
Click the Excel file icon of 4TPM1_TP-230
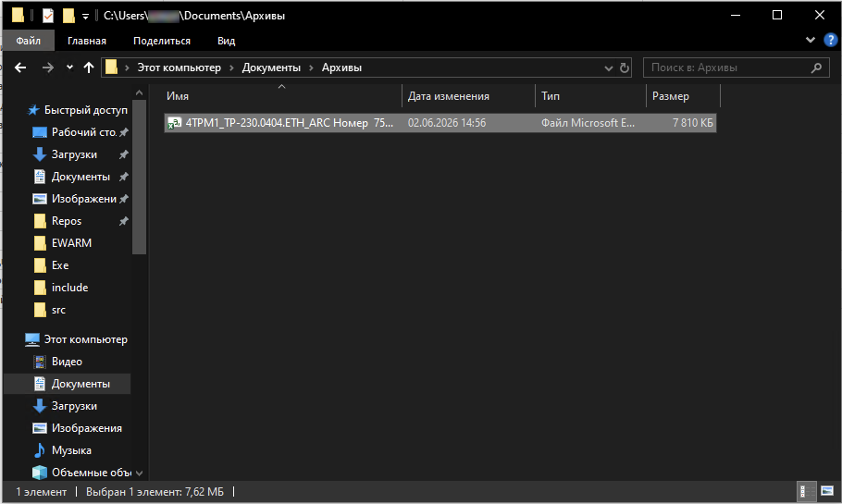pyautogui.click(x=174, y=123)
